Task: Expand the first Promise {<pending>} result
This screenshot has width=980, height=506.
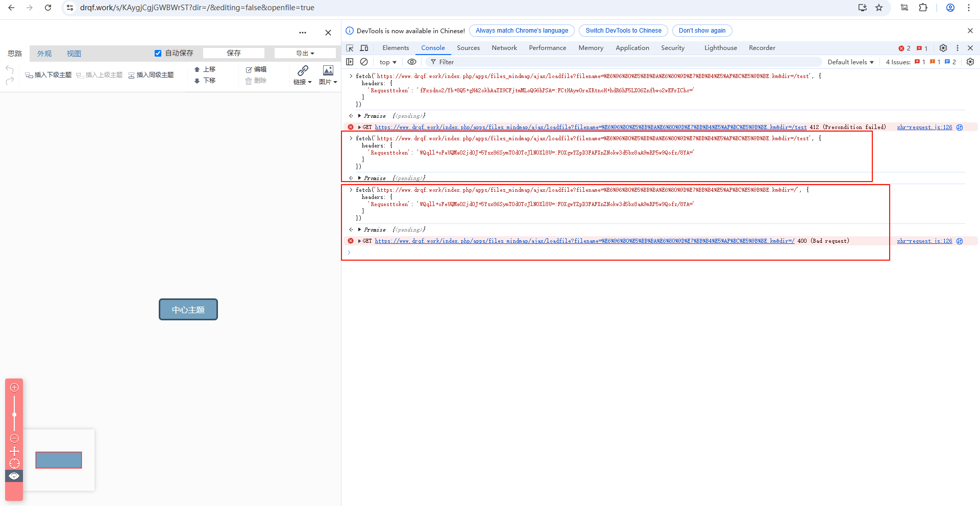Action: [360, 116]
